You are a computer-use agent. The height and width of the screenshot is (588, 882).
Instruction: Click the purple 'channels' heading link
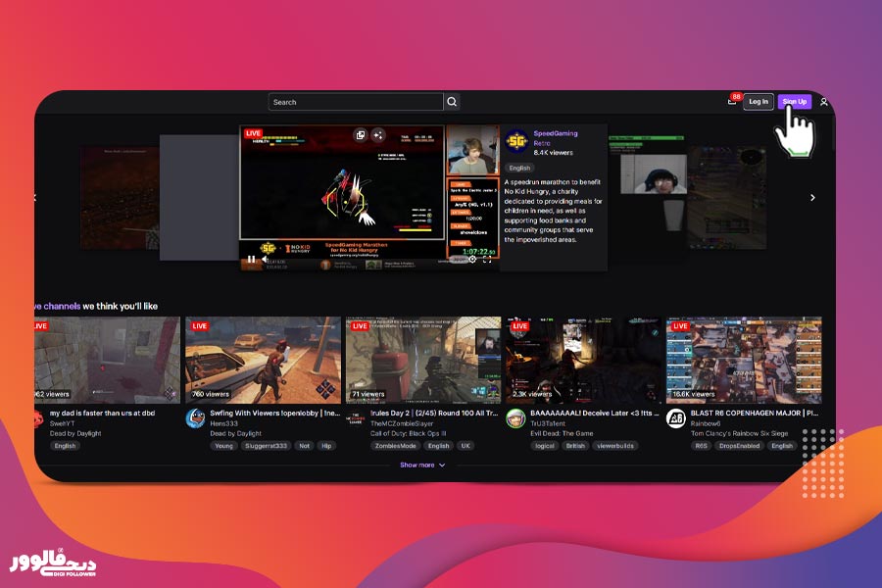click(62, 306)
